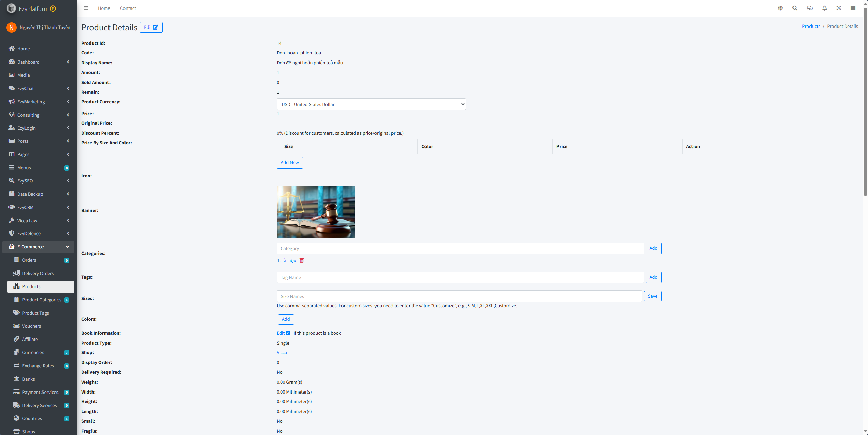
Task: Toggle fullscreen with the expand icon
Action: 839,8
